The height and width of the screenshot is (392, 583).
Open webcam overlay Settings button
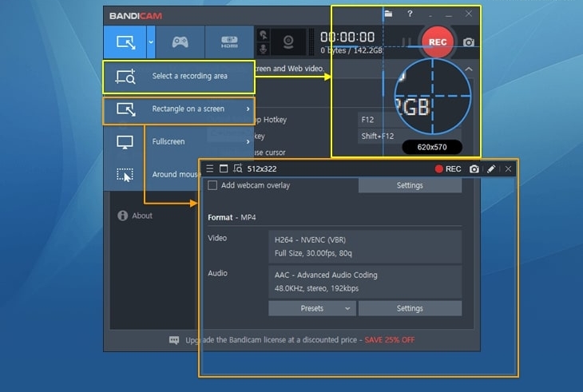(410, 185)
